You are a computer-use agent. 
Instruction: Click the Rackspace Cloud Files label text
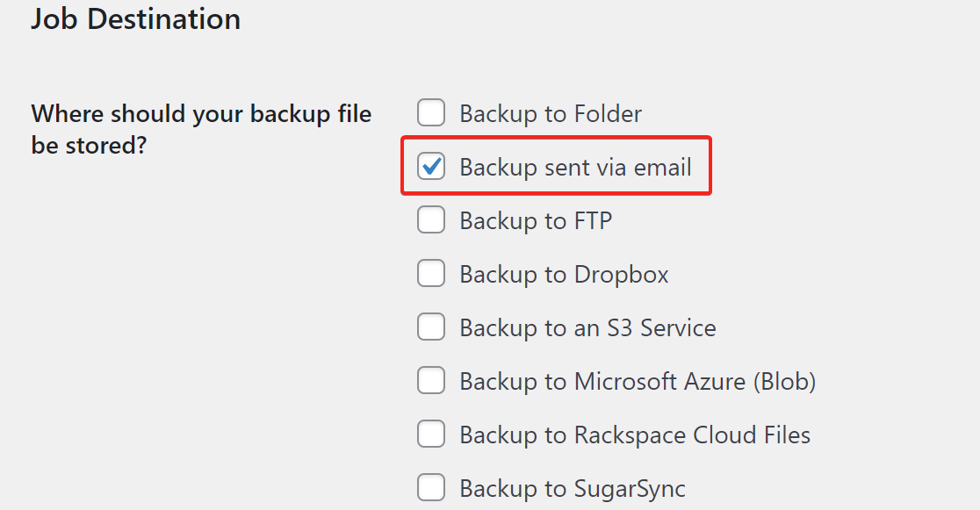tap(635, 434)
